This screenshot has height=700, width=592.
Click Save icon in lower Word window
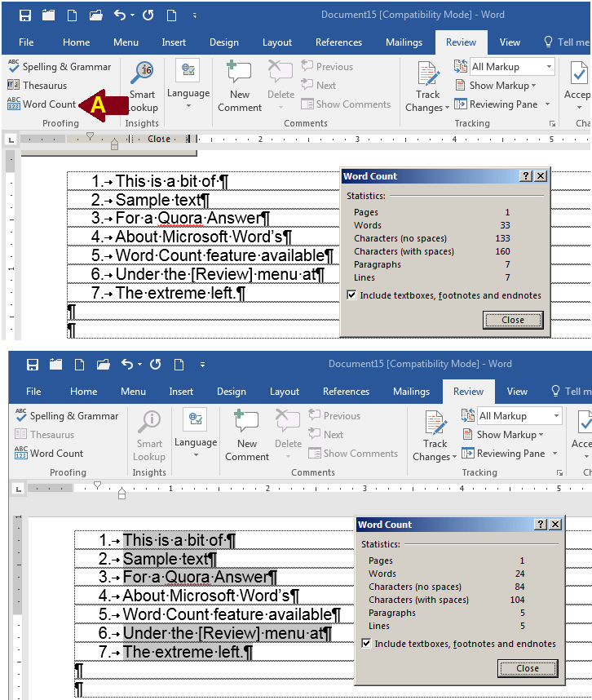(x=33, y=365)
